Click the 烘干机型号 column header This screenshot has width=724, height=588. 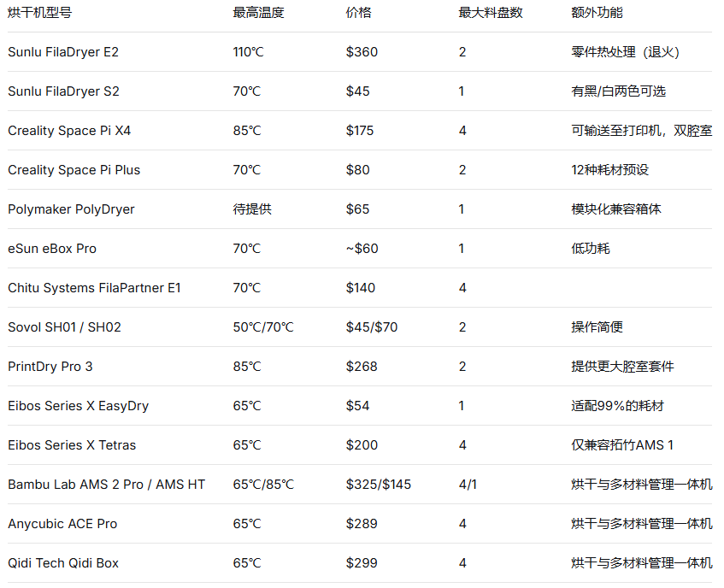click(x=39, y=13)
